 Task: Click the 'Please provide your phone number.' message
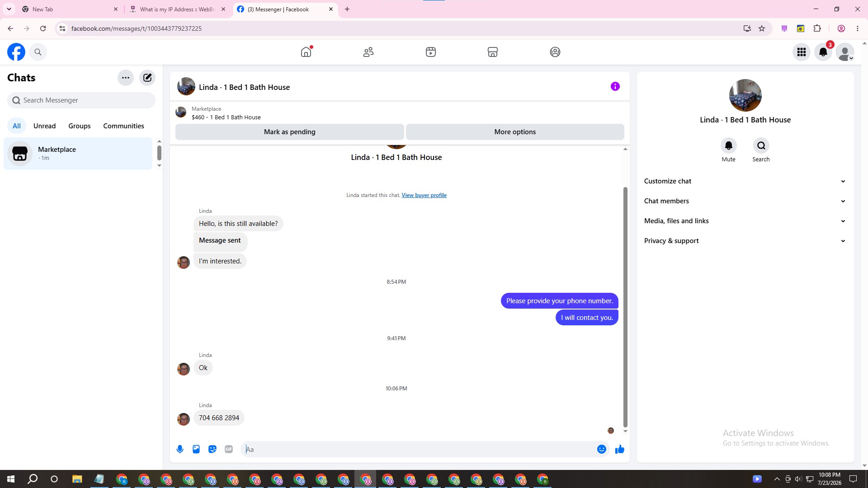click(x=559, y=301)
